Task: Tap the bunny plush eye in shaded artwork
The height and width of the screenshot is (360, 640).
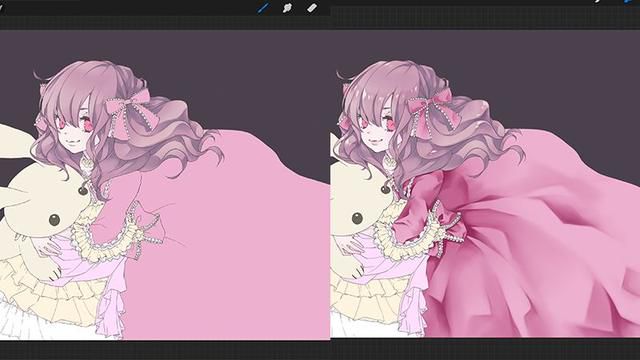Action: point(357,218)
